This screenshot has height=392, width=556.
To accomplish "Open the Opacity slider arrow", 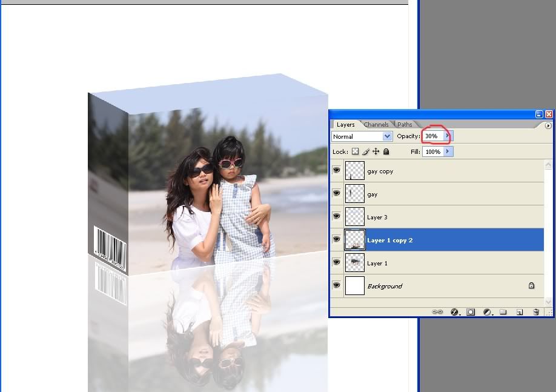I will point(448,136).
